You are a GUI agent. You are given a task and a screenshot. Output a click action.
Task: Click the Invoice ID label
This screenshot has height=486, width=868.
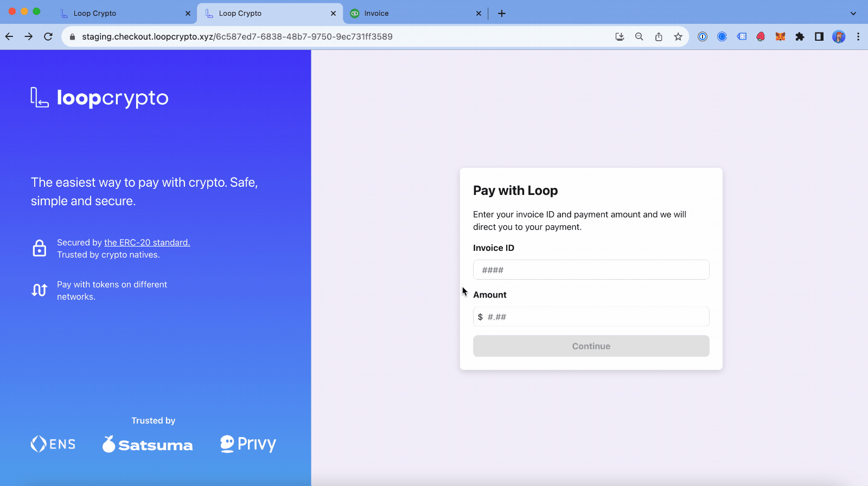tap(494, 248)
